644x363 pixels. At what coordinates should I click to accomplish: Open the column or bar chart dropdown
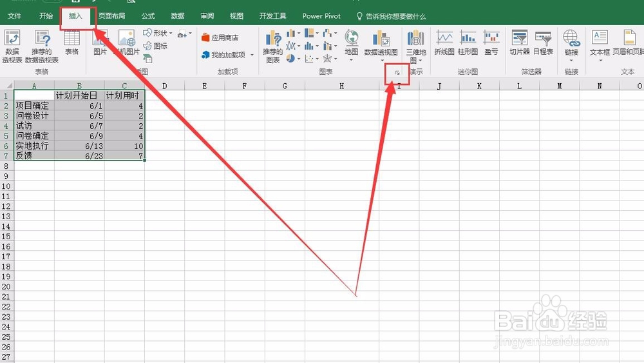293,34
